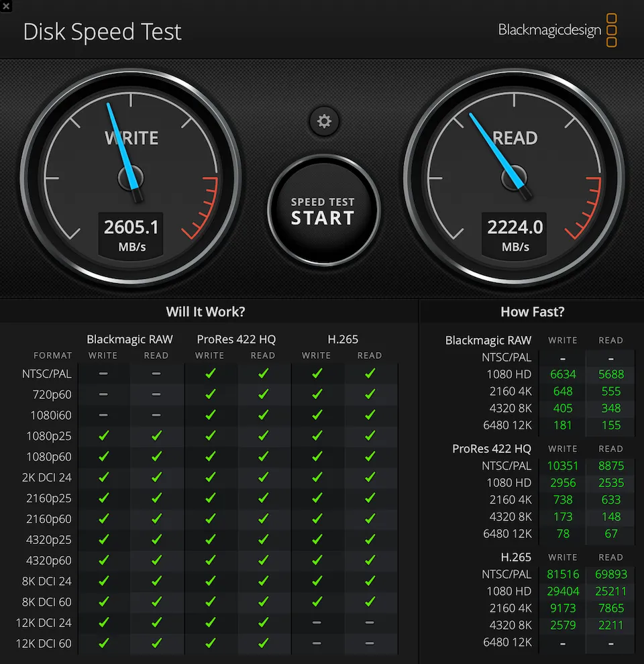The image size is (644, 664).
Task: Select the Will It Work? header
Action: coord(205,311)
